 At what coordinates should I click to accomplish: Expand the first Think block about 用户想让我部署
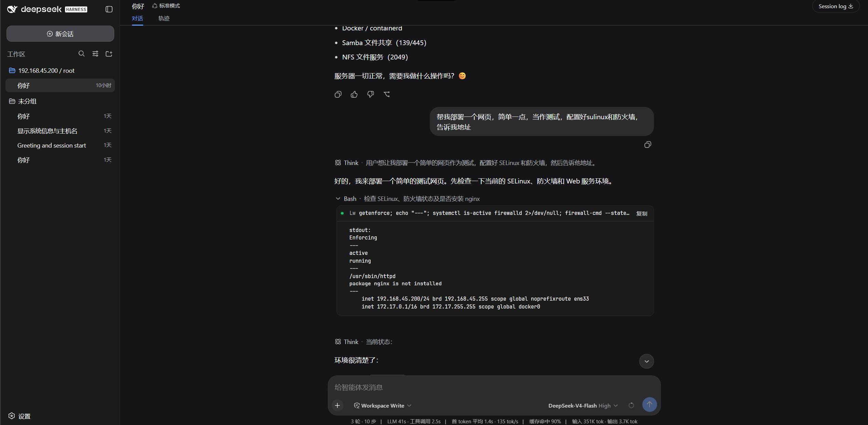click(466, 163)
